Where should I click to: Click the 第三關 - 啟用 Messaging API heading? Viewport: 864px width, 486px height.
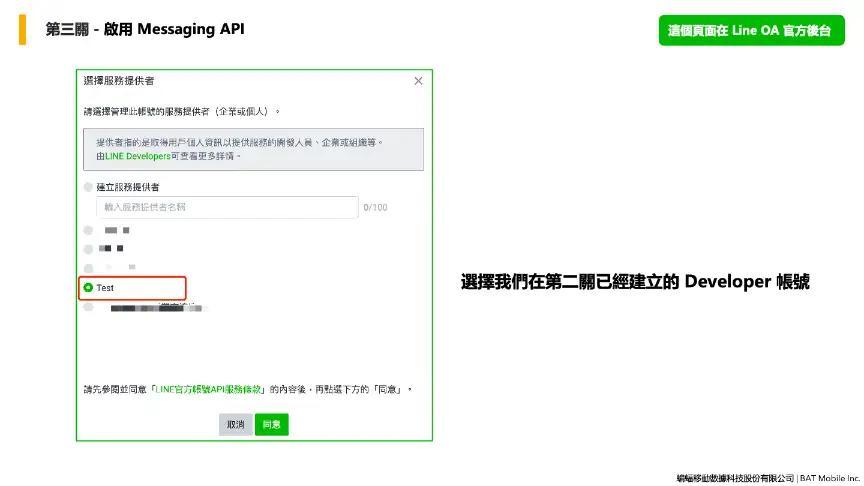[x=145, y=29]
